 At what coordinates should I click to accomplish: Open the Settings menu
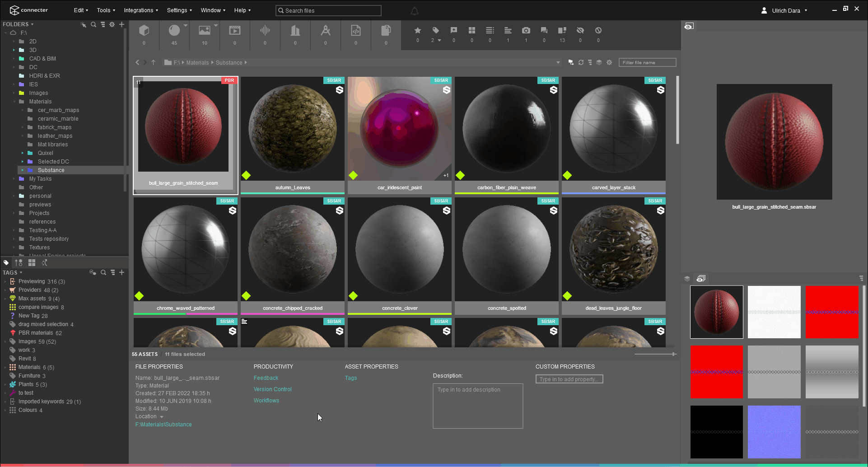coord(179,10)
